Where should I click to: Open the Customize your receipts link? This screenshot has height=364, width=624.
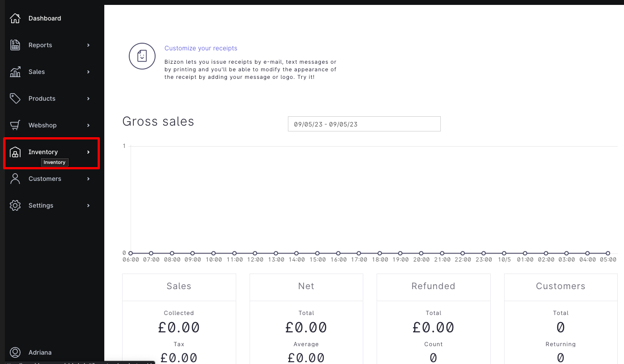201,48
